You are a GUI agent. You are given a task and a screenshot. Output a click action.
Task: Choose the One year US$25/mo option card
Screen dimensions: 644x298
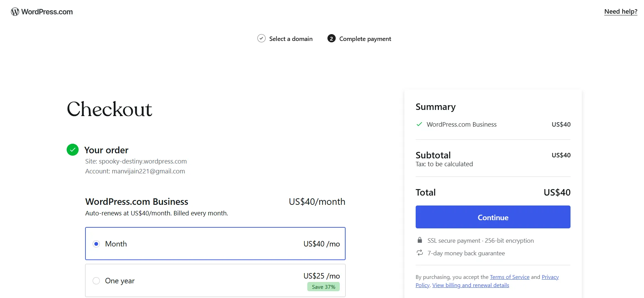point(215,281)
